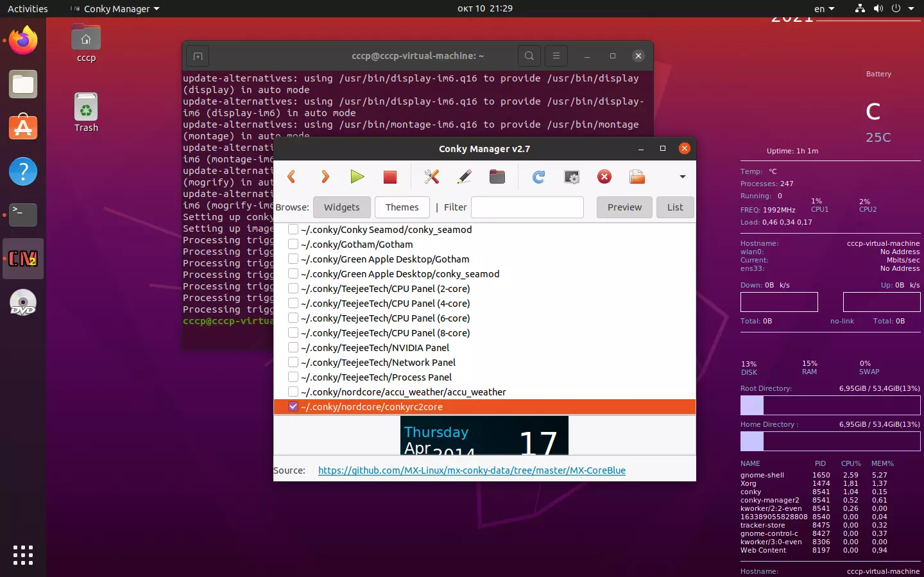Edit widget file with pencil icon
This screenshot has height=577, width=924.
465,177
